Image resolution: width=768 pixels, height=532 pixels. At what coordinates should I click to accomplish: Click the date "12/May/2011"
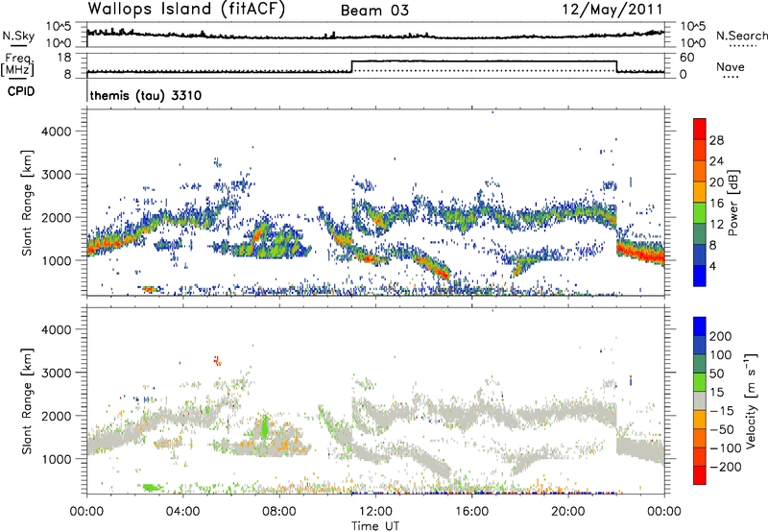(x=612, y=10)
